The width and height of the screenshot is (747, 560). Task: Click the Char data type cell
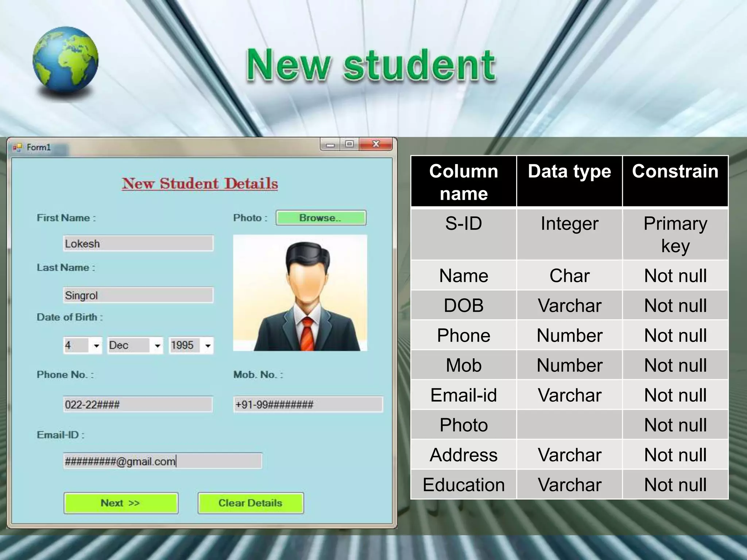pos(569,275)
